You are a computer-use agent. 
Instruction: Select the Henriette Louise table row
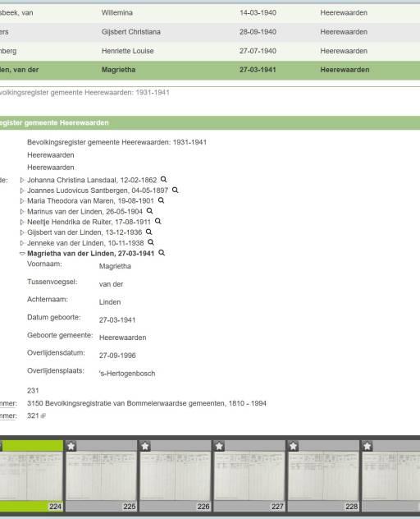click(x=210, y=51)
